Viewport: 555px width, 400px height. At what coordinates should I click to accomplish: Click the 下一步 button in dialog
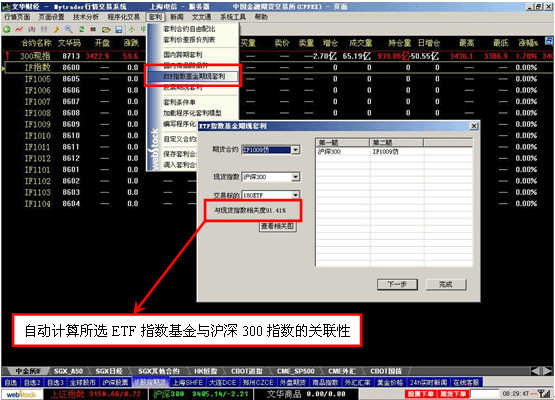pyautogui.click(x=397, y=284)
